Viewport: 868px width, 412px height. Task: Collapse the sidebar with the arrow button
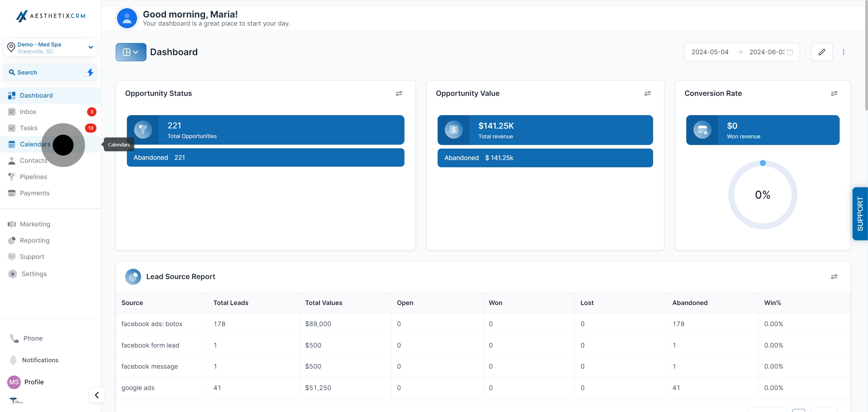click(x=97, y=395)
